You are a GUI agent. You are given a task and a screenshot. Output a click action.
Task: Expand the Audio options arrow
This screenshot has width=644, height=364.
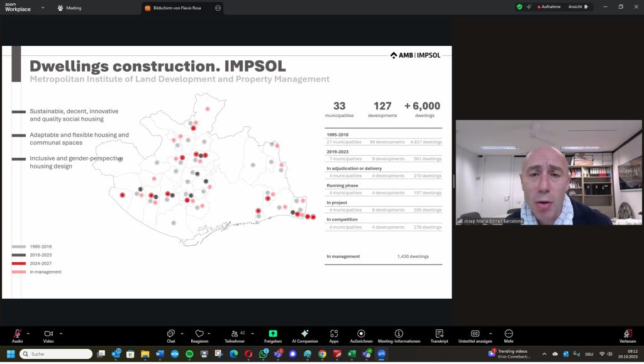(x=27, y=333)
